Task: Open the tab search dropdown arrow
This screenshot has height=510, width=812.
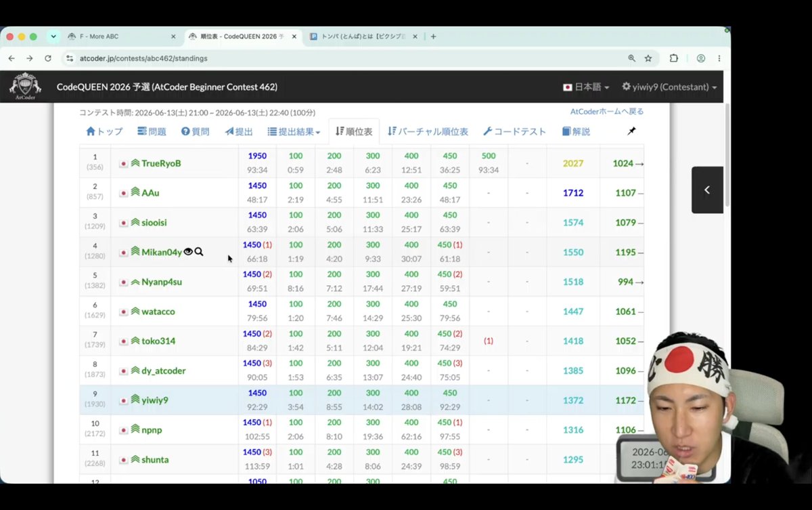Action: point(53,37)
